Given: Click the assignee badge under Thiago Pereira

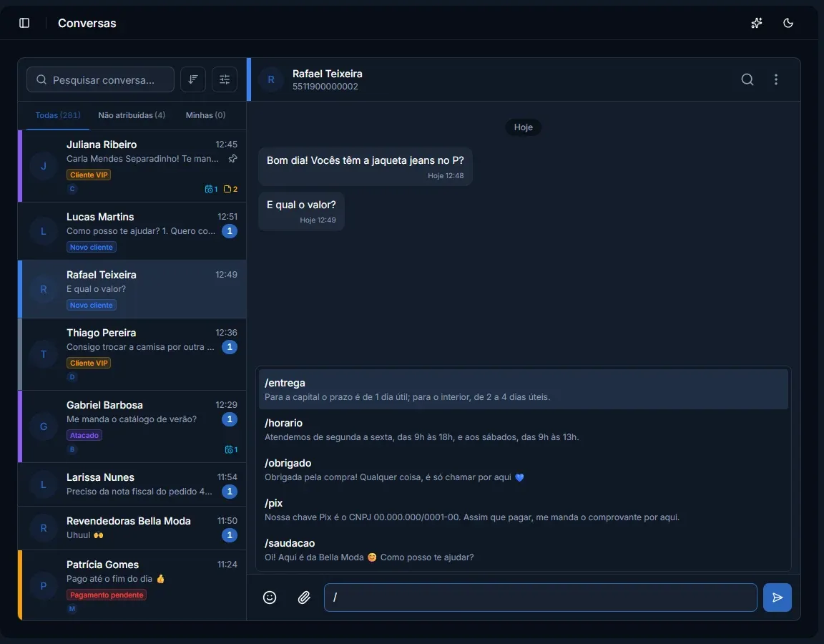Looking at the screenshot, I should (x=72, y=377).
